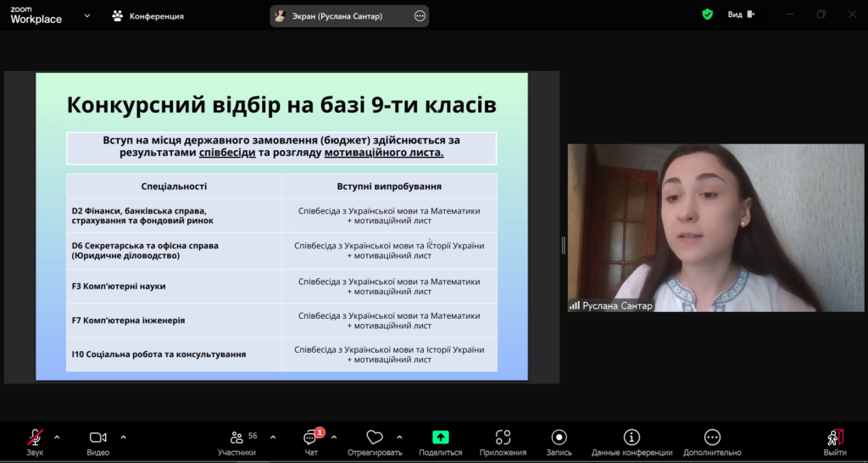Screen dimensions: 868x463
Task: Start screen sharing with Поделиться
Action: 441,442
